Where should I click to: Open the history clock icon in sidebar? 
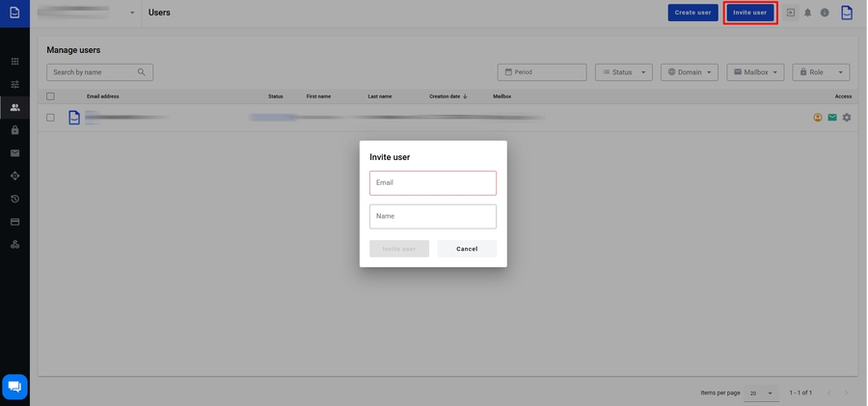[x=14, y=199]
